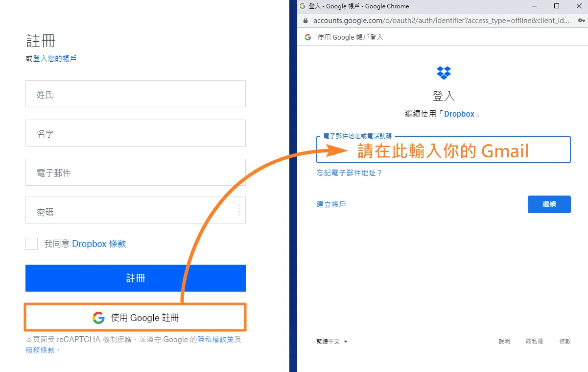Click 使用 Google 帳戶登入 header text
This screenshot has width=588, height=372.
[x=350, y=37]
